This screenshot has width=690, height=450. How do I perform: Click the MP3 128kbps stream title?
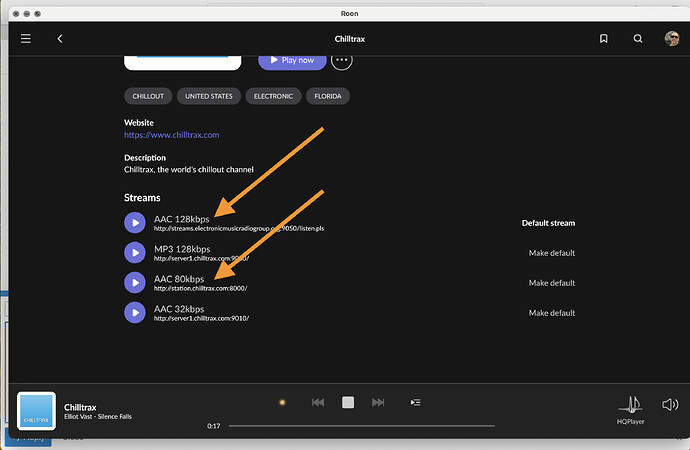[182, 249]
